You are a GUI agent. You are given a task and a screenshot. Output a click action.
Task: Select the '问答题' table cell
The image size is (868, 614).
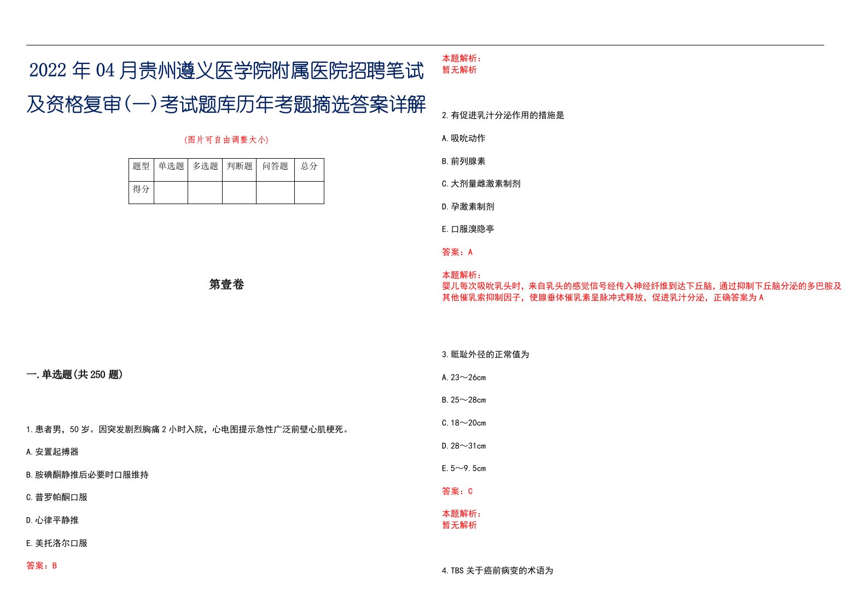click(x=275, y=170)
